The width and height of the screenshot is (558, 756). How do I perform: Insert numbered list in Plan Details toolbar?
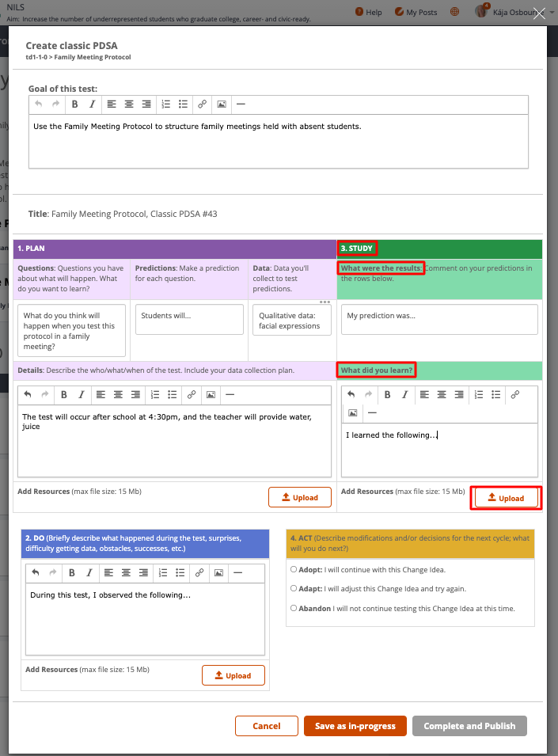coord(154,395)
